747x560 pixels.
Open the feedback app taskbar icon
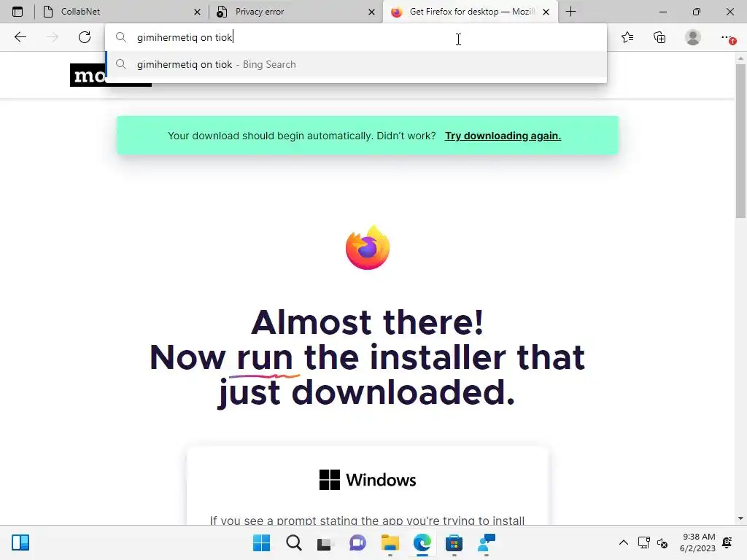click(487, 542)
